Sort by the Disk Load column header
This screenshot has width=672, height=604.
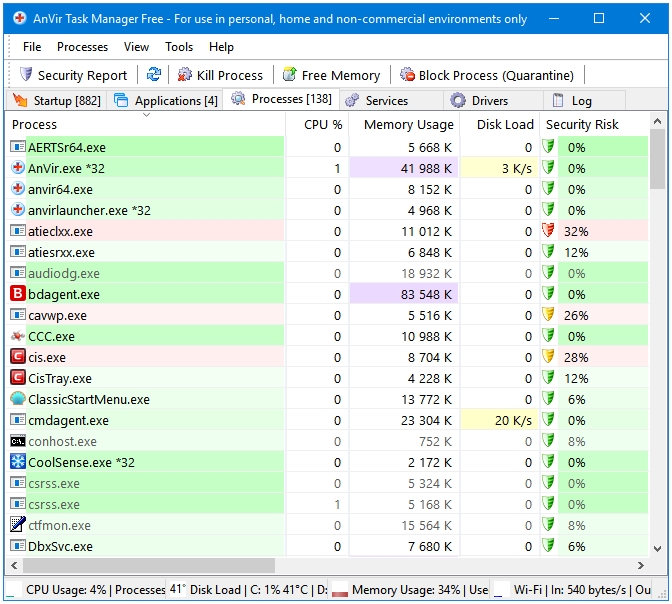click(499, 124)
